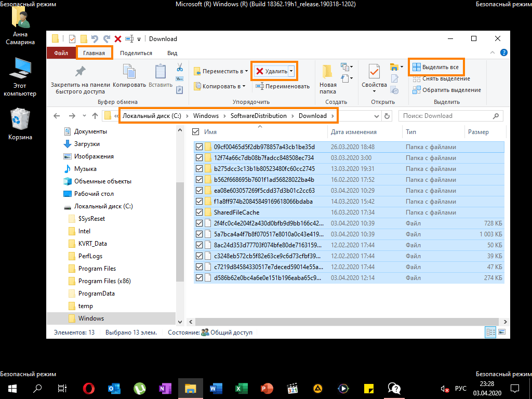The image size is (532, 399).
Task: Create a new folder with Новая папка
Action: click(x=328, y=79)
